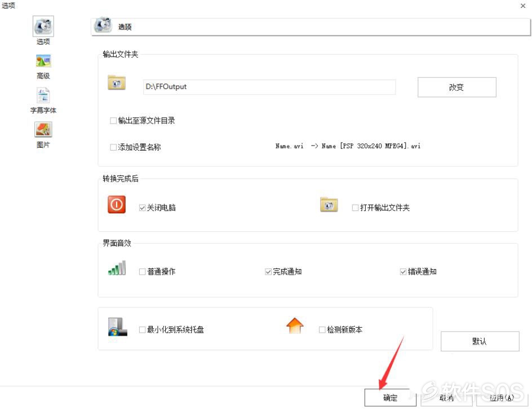Close the 选项 dialog window

[523, 6]
